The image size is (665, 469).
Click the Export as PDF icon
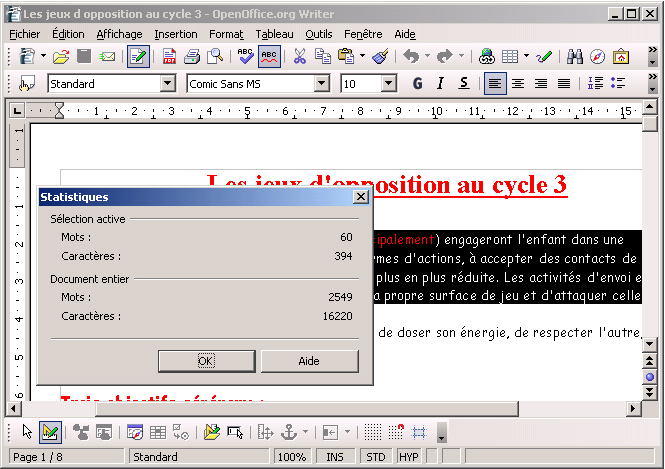coord(170,57)
